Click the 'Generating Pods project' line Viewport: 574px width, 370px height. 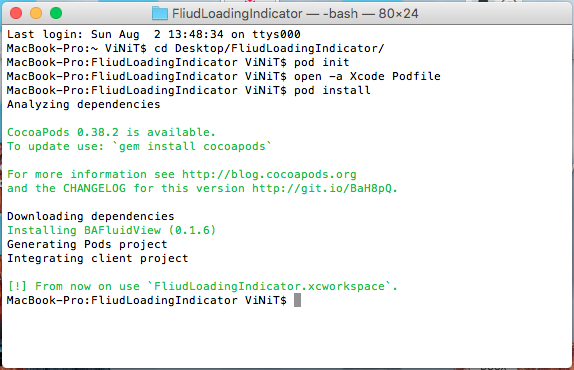click(x=87, y=244)
